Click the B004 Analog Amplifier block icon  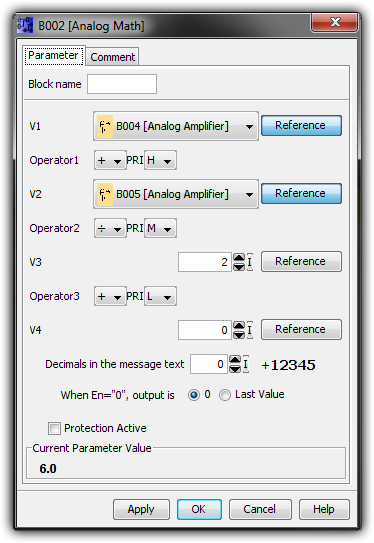click(105, 126)
